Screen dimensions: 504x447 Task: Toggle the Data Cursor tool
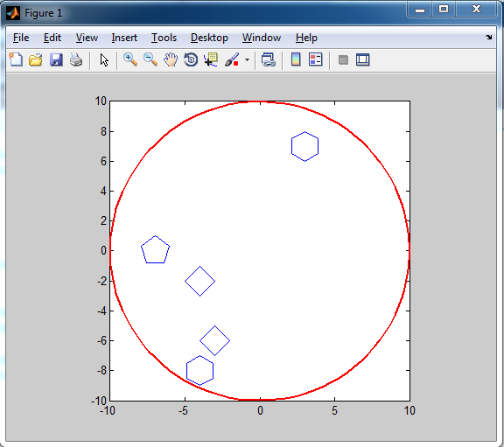click(211, 59)
